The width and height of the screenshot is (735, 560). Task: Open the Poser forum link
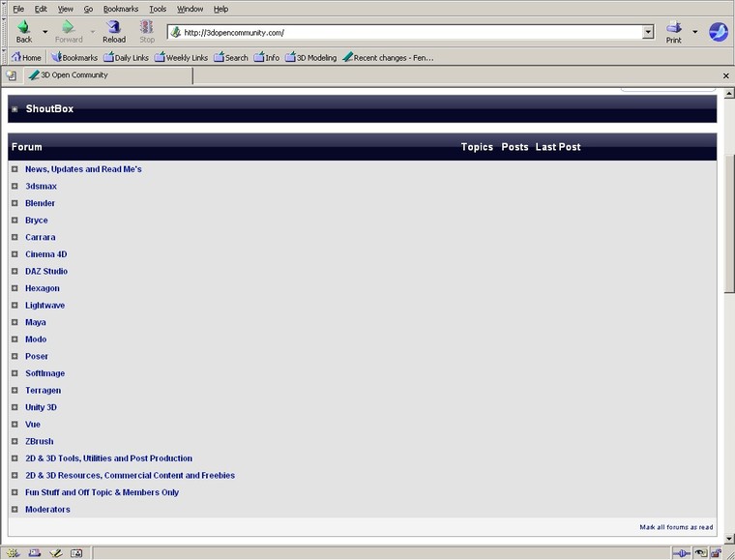[37, 356]
